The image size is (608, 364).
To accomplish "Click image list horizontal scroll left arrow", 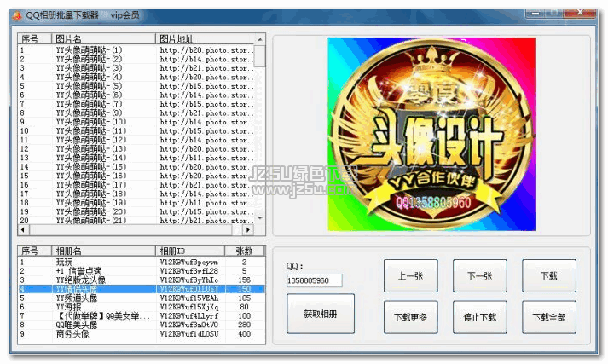I will [x=23, y=230].
